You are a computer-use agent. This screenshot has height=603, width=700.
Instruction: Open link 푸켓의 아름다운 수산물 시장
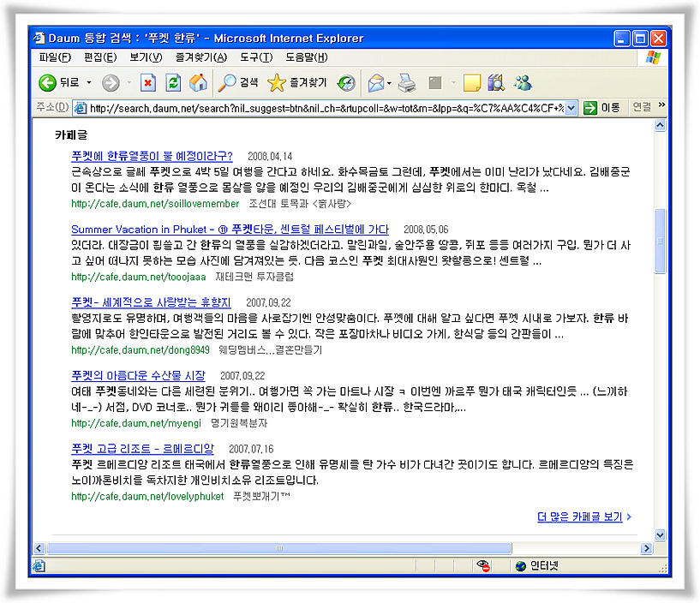click(138, 376)
